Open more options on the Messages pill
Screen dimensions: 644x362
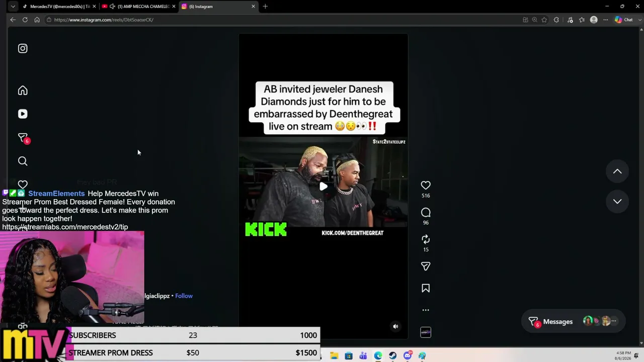[613, 321]
